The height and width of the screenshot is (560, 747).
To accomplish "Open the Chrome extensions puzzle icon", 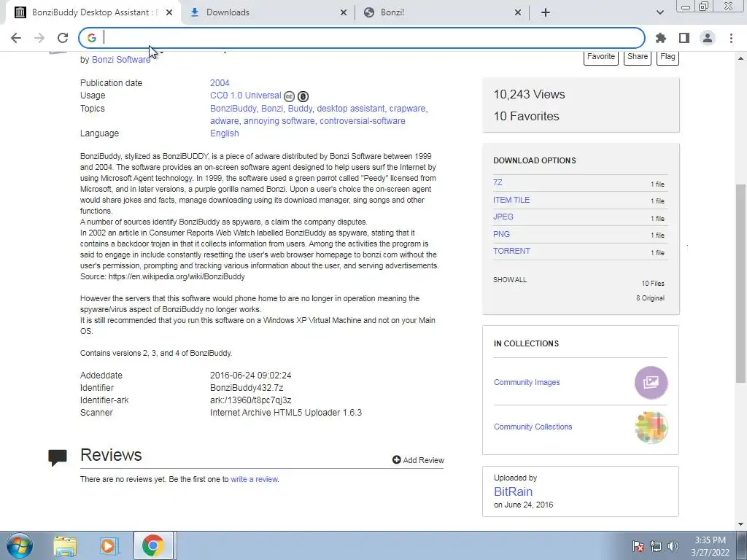I will click(x=661, y=38).
